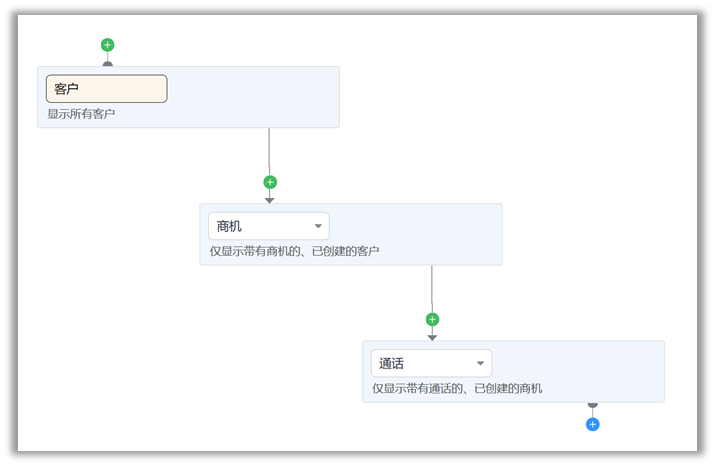The image size is (715, 466).
Task: Click the blue plus below 通话 node
Action: pos(593,424)
